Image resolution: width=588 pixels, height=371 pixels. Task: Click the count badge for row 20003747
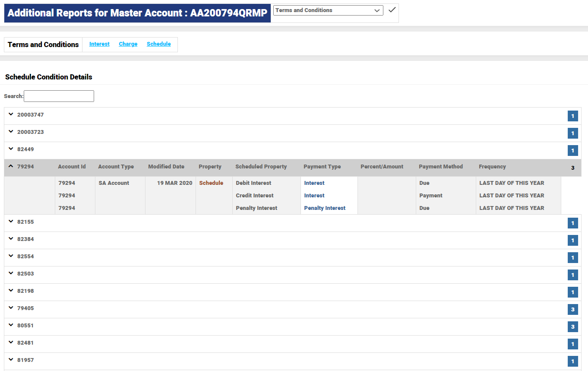(x=572, y=116)
